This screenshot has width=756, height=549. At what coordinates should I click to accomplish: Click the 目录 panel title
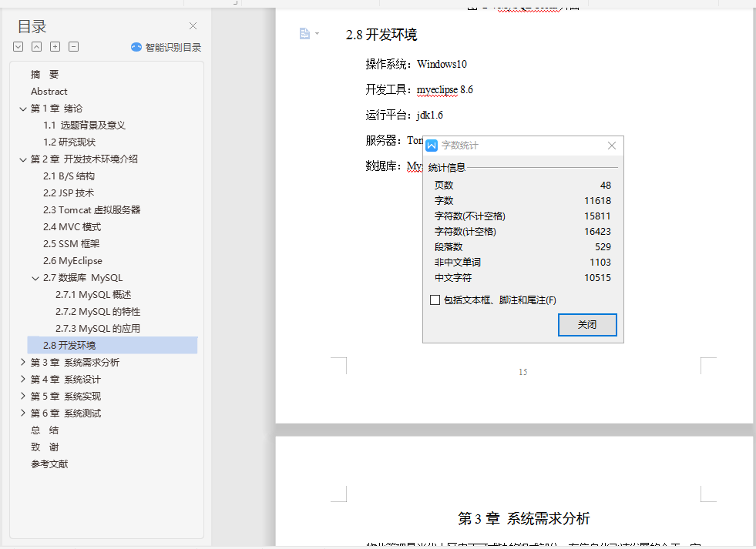(x=32, y=26)
